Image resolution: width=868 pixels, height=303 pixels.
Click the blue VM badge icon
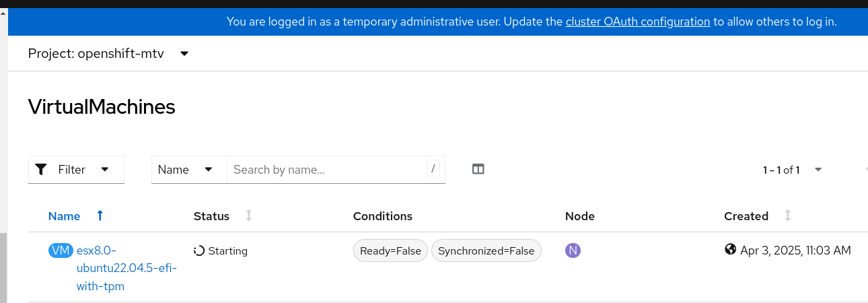(x=61, y=250)
